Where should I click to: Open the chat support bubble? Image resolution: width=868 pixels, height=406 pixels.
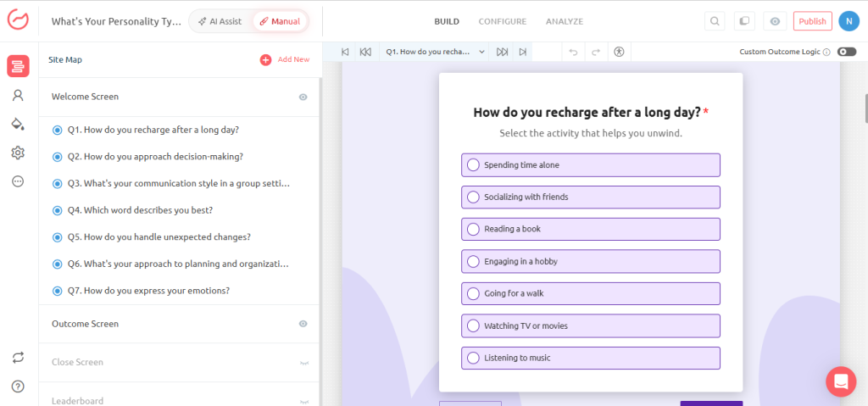click(841, 381)
